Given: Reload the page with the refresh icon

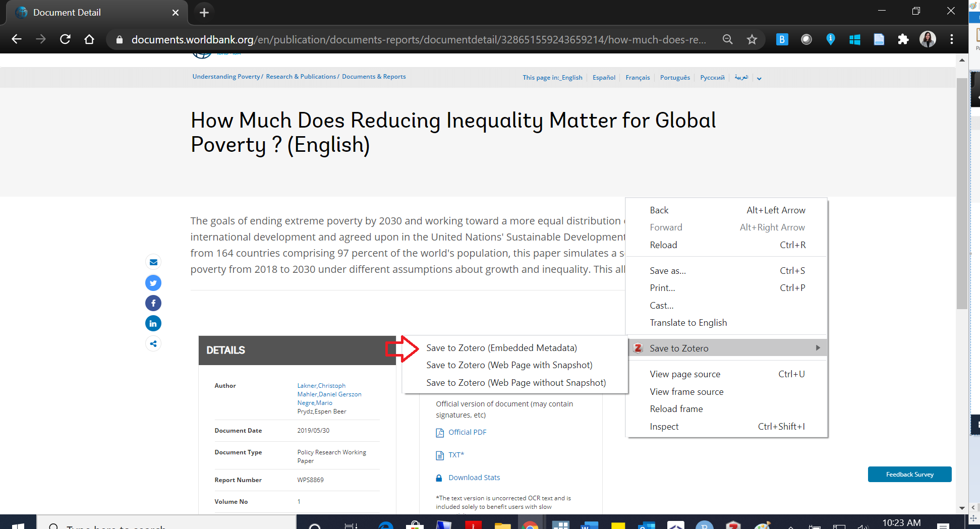Looking at the screenshot, I should (x=65, y=39).
